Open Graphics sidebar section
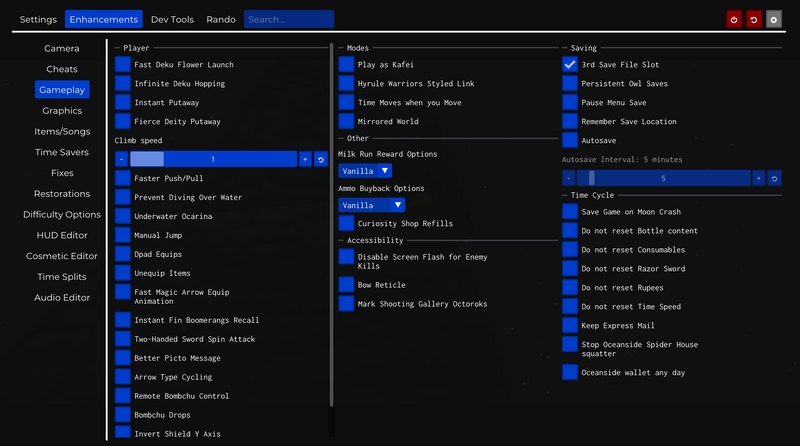The height and width of the screenshot is (446, 800). (62, 111)
